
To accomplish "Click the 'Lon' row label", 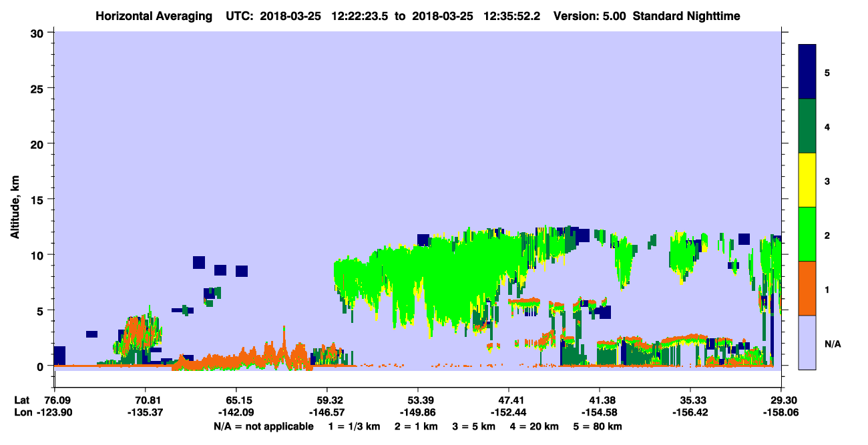I will (22, 412).
